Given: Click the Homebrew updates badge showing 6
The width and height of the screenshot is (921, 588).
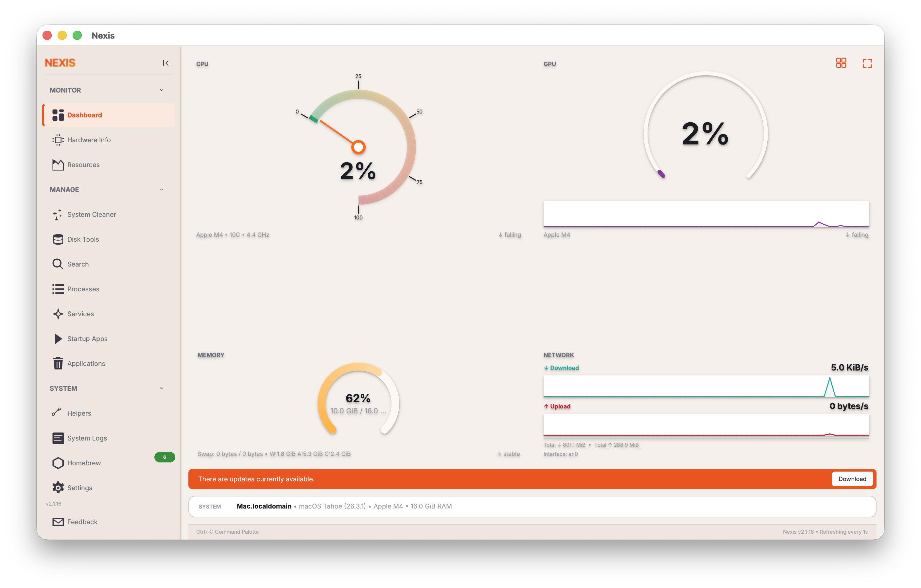Looking at the screenshot, I should pyautogui.click(x=165, y=457).
